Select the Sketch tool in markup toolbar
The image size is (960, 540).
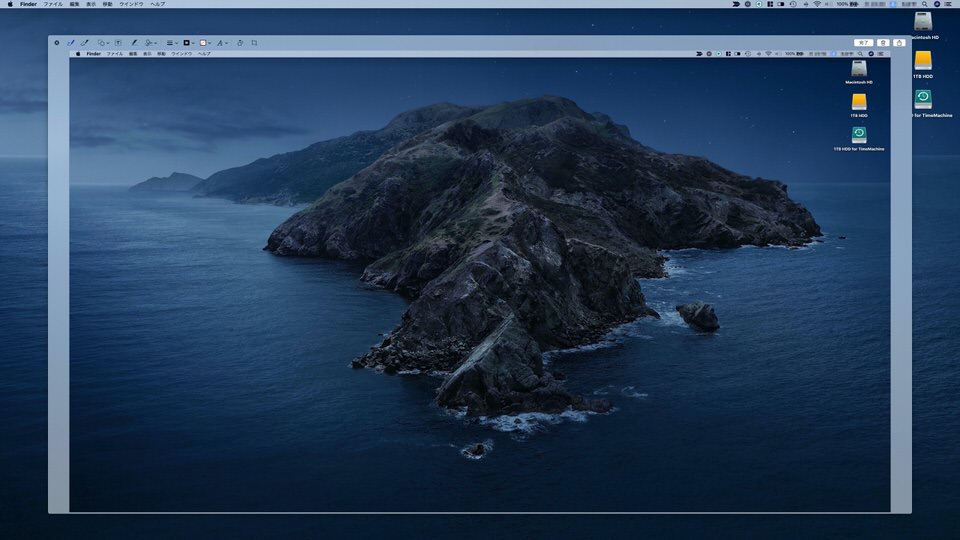pos(70,43)
